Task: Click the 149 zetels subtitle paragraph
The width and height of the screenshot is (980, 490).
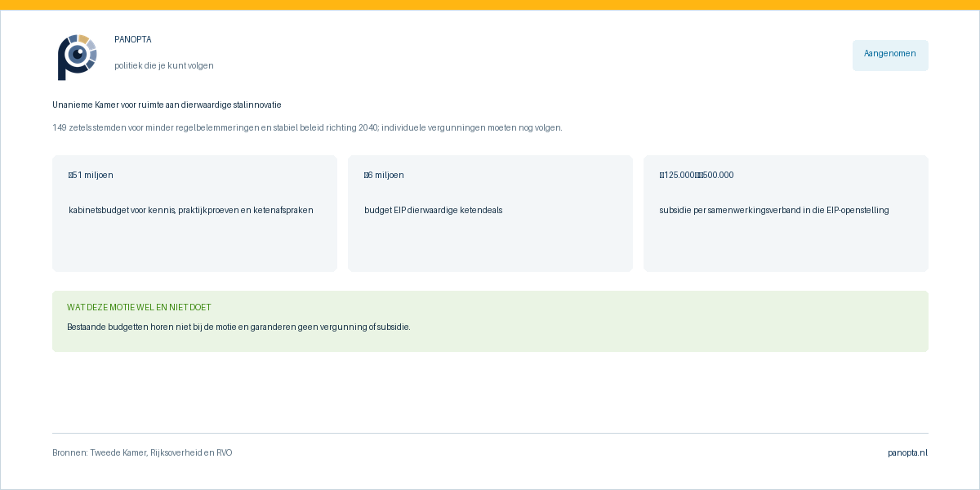Action: [x=307, y=127]
